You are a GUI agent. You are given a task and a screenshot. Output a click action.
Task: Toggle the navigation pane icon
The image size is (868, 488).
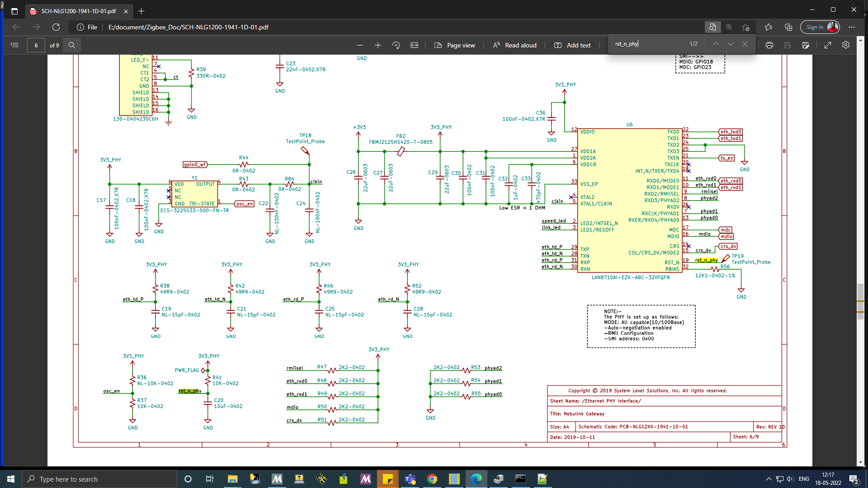[14, 45]
